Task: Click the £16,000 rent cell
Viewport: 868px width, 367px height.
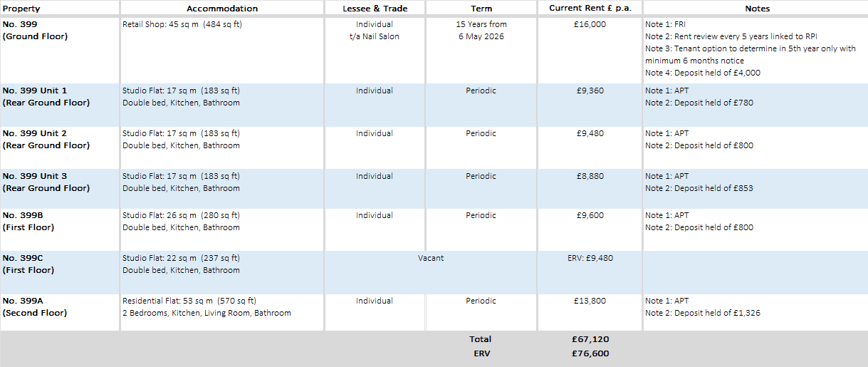Action: click(590, 50)
